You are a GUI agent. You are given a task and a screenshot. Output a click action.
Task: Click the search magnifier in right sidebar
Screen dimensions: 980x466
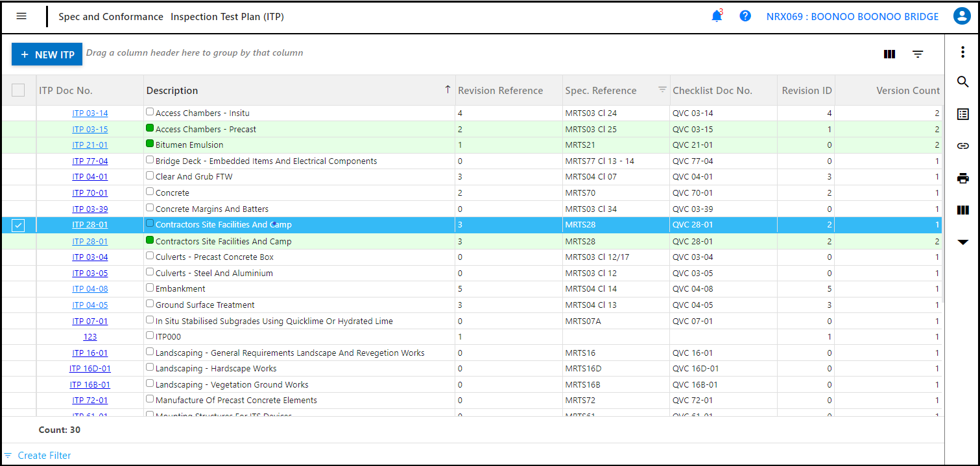click(963, 82)
